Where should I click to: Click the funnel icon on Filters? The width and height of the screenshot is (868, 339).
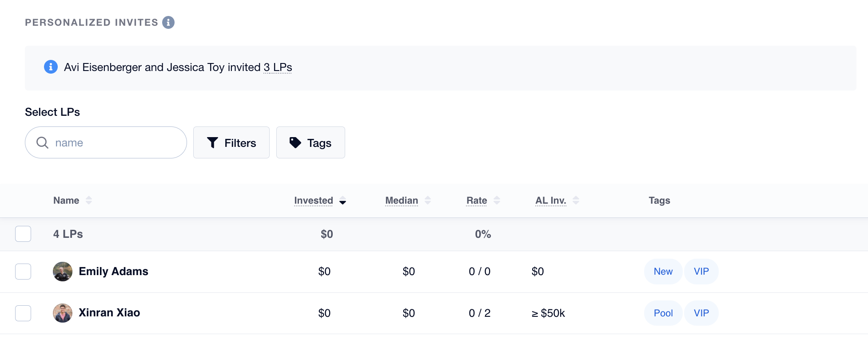point(212,142)
